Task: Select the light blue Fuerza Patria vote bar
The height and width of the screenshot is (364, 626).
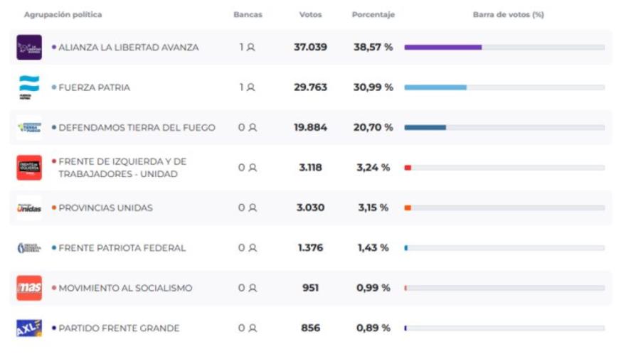Action: point(435,87)
